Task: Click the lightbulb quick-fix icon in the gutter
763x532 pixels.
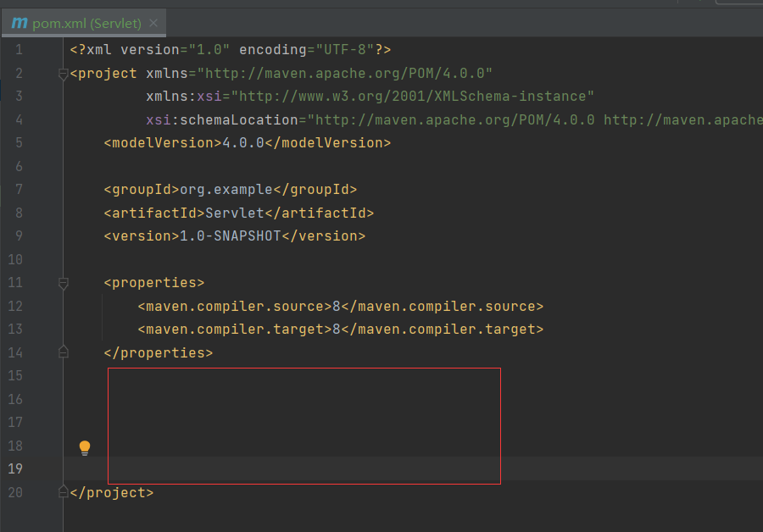Action: 84,446
